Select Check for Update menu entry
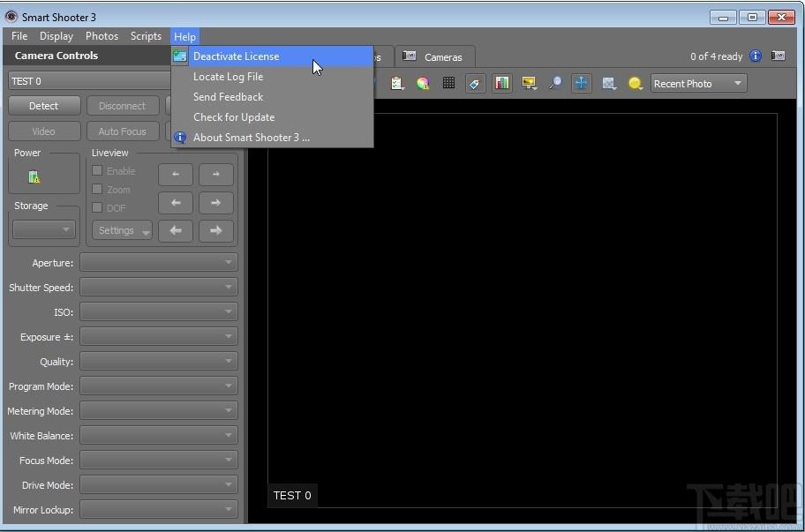The width and height of the screenshot is (805, 532). click(272, 117)
